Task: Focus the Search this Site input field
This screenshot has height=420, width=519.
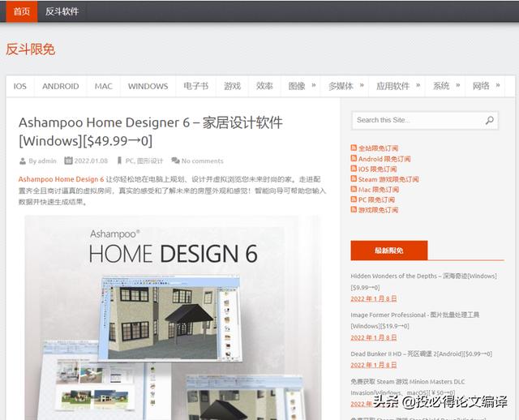Action: [x=418, y=120]
